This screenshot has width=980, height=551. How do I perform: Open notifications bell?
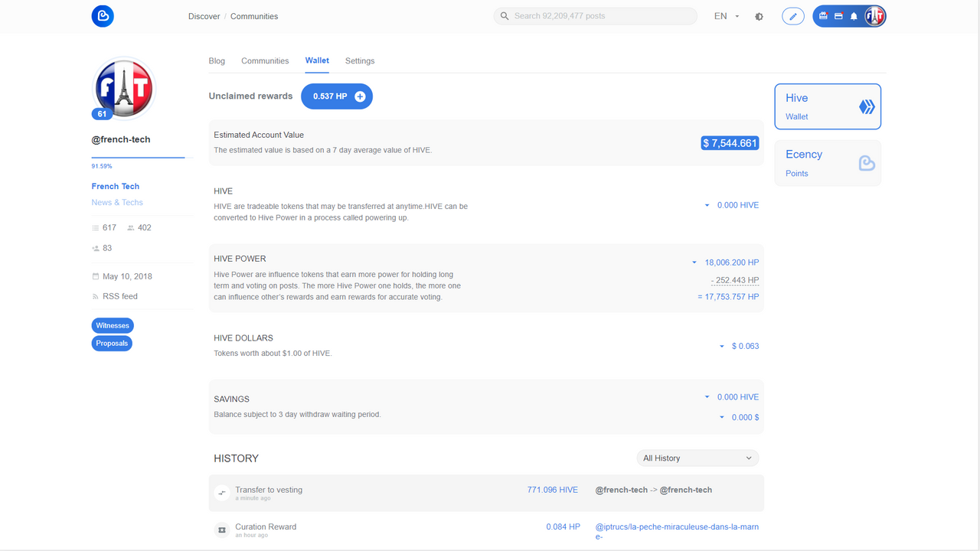tap(854, 16)
